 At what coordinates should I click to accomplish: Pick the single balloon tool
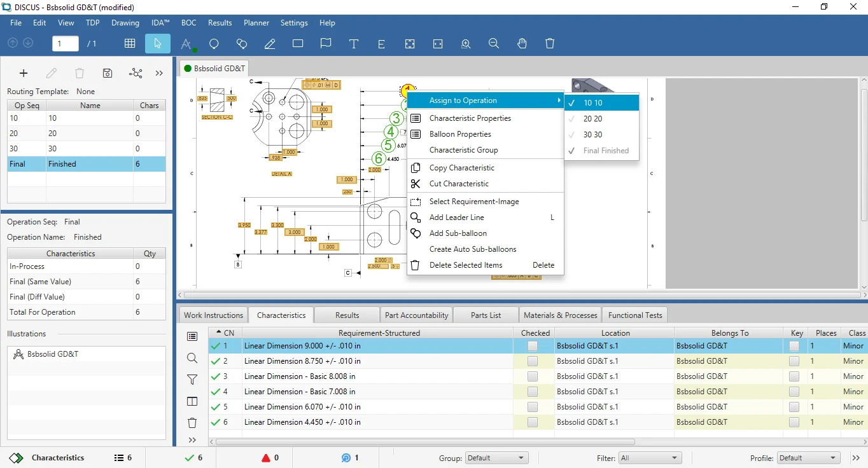point(214,43)
